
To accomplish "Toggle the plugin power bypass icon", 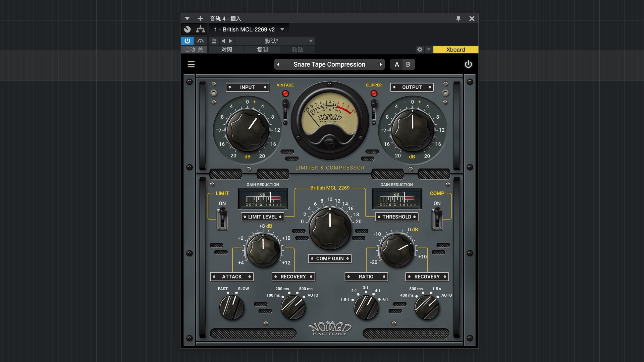I will [x=468, y=64].
